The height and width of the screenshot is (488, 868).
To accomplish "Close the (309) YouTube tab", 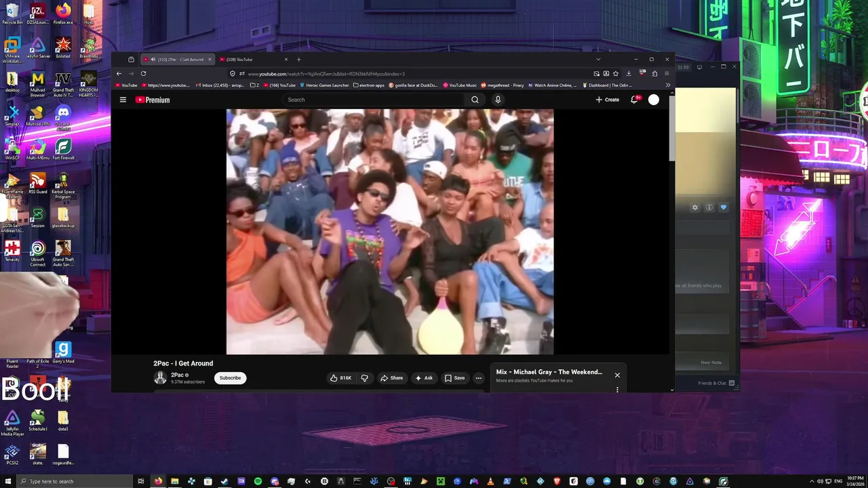I will [x=285, y=59].
